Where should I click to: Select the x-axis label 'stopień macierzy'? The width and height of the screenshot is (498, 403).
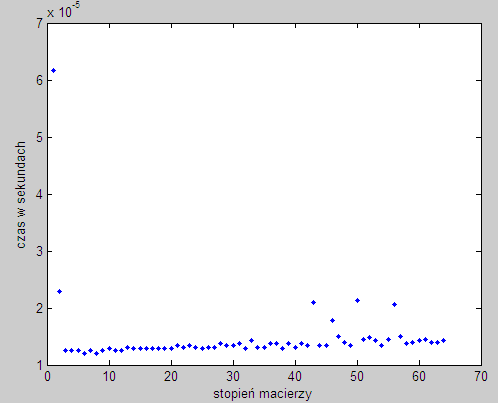click(x=262, y=394)
